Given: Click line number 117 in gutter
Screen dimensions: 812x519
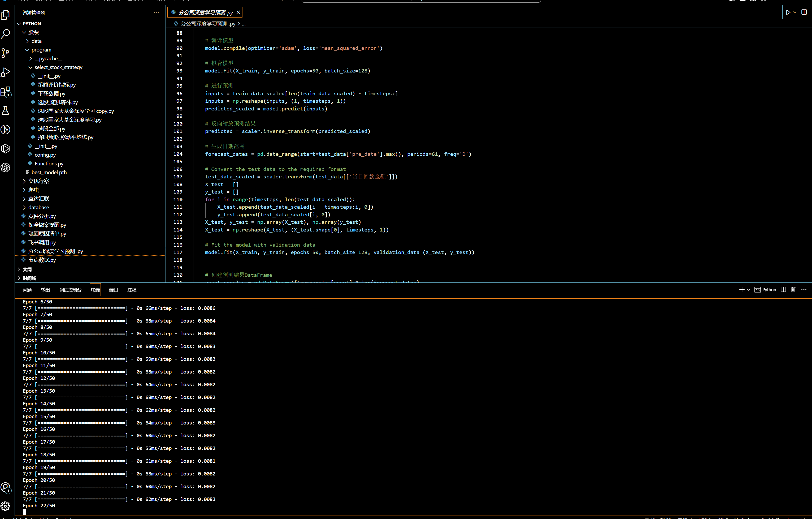Looking at the screenshot, I should point(178,252).
